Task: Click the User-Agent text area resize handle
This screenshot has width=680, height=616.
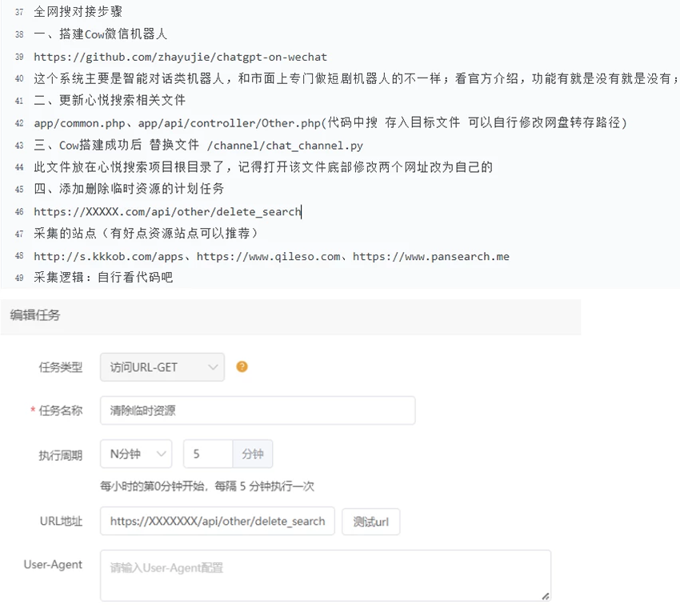Action: click(545, 595)
